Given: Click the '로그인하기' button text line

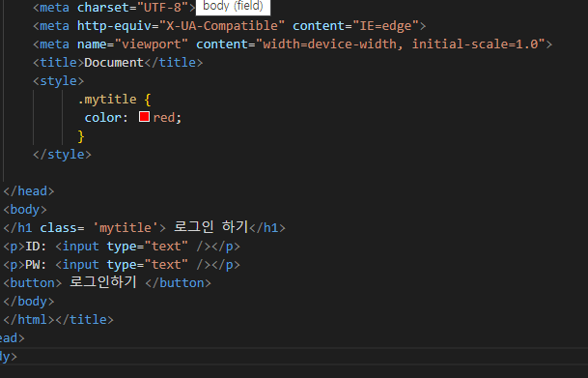Looking at the screenshot, I should pos(107,282).
